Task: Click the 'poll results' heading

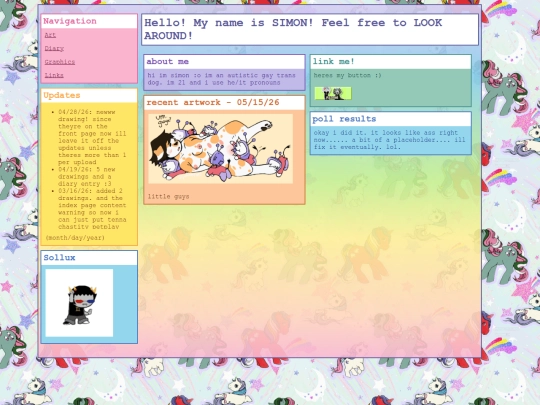Action: (x=344, y=119)
